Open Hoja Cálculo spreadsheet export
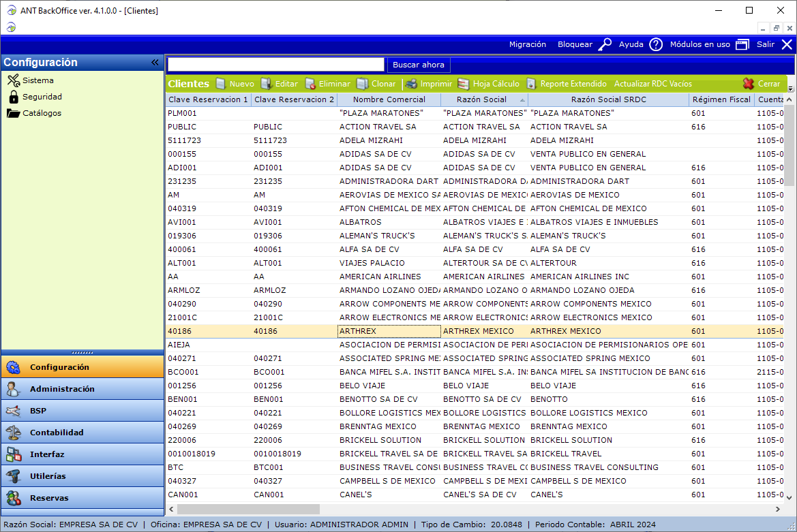 point(464,84)
